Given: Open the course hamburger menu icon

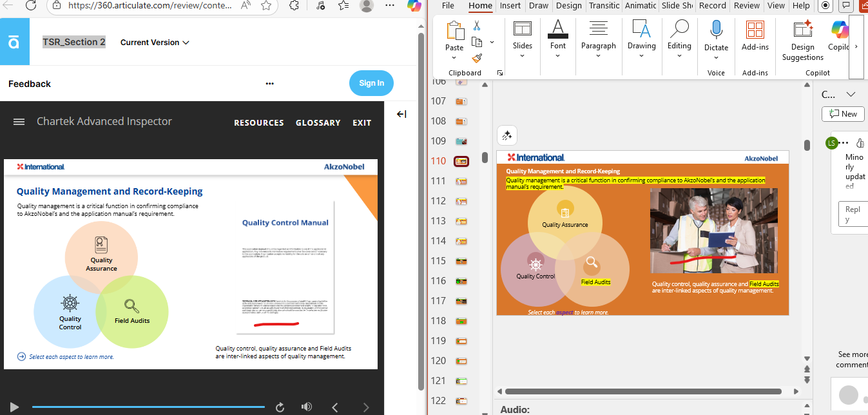Looking at the screenshot, I should 19,122.
